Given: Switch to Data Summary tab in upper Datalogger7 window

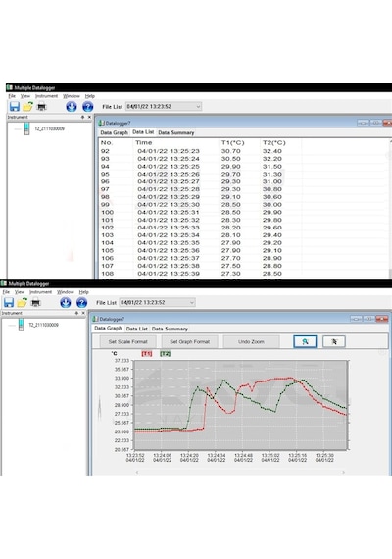Looking at the screenshot, I should [176, 132].
